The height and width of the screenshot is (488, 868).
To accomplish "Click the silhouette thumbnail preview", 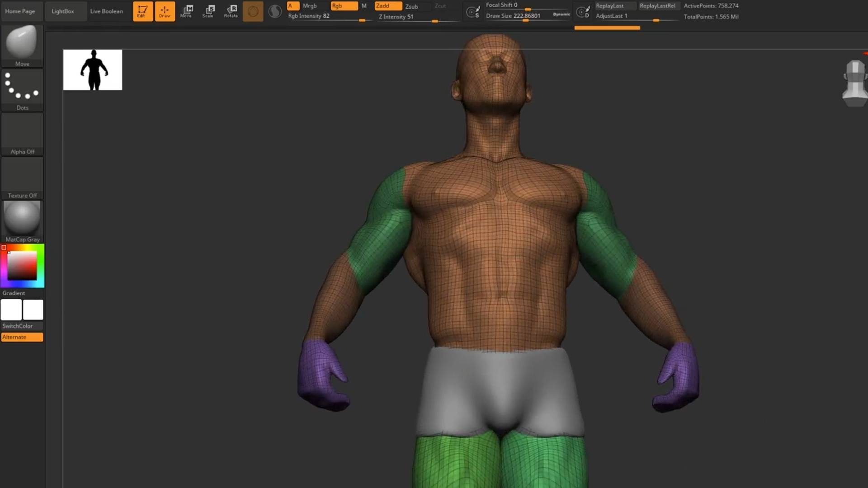I will [x=93, y=70].
